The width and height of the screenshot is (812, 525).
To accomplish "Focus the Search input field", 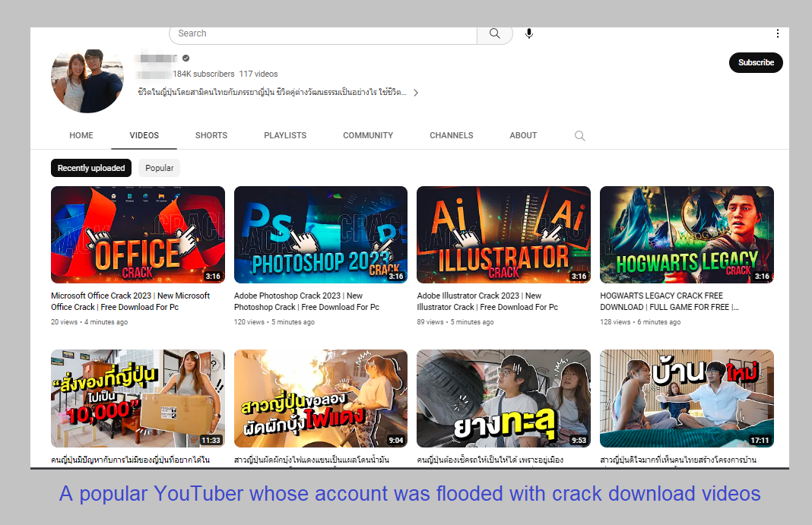I will tap(323, 33).
